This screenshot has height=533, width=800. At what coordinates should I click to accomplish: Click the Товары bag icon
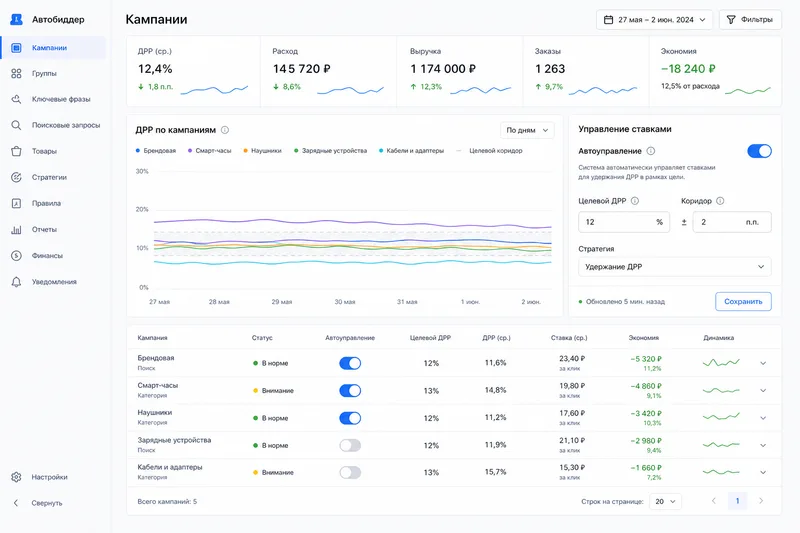16,151
